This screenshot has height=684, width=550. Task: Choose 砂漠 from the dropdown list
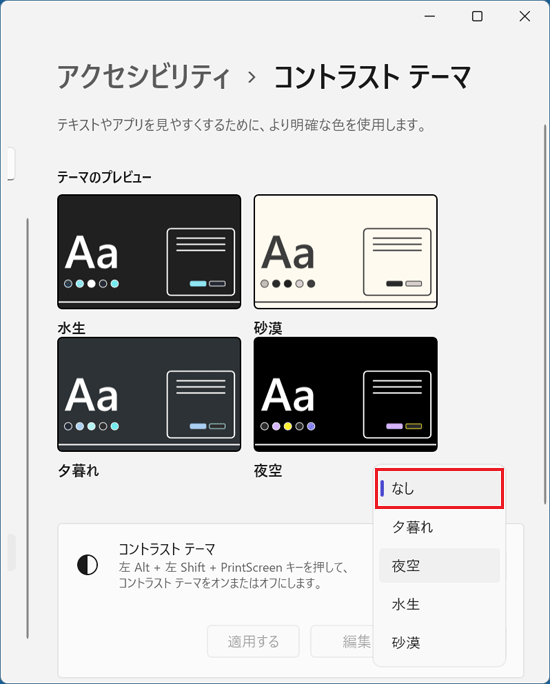[439, 642]
